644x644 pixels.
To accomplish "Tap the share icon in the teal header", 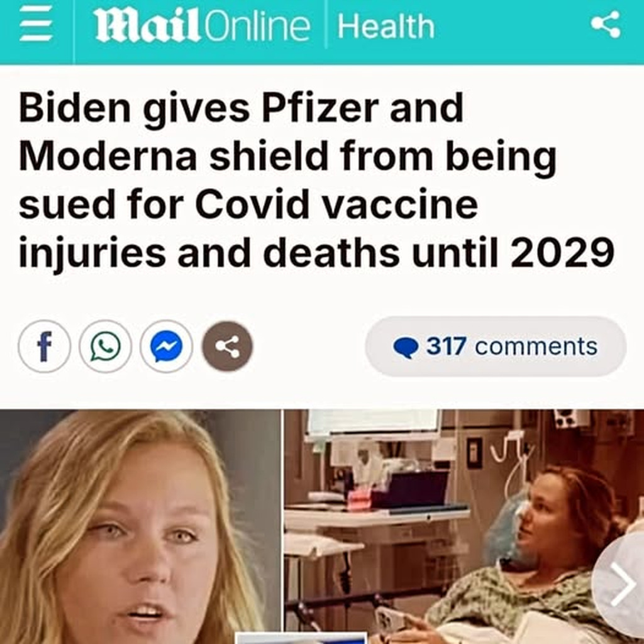I will (606, 25).
